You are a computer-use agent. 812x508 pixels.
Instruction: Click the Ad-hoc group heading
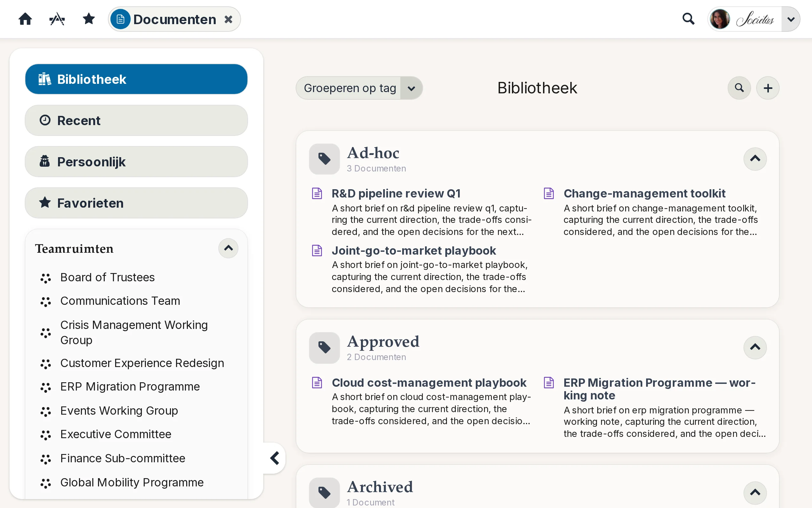[x=373, y=153]
